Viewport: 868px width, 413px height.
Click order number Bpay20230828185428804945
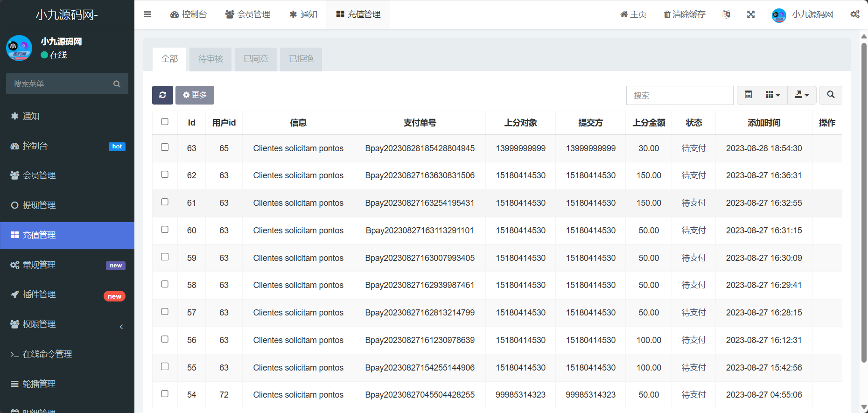(x=420, y=148)
